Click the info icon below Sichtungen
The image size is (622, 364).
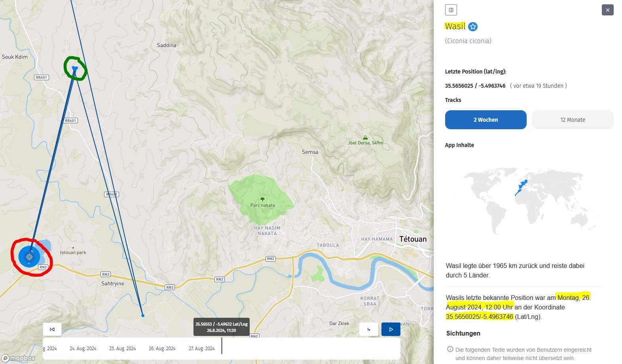coord(450,349)
